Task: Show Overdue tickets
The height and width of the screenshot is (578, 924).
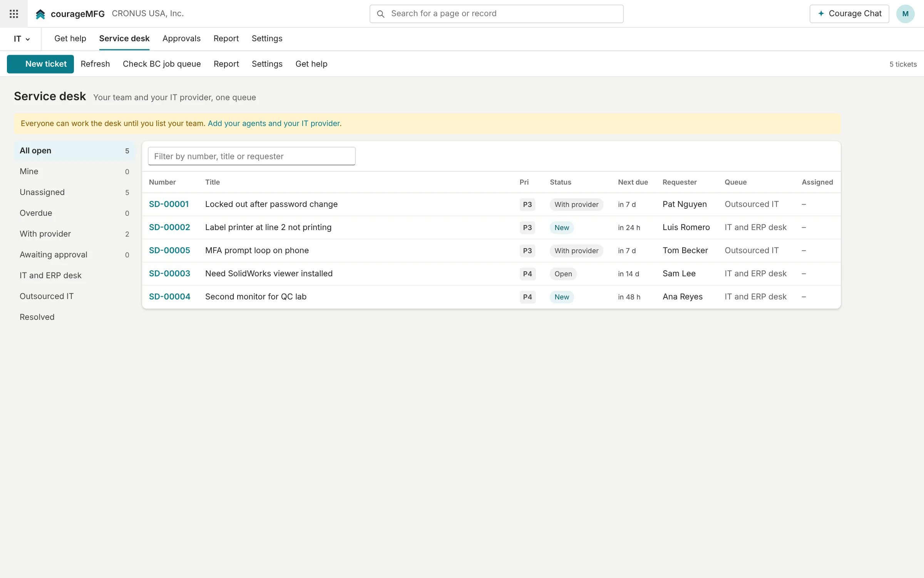Action: click(x=74, y=213)
